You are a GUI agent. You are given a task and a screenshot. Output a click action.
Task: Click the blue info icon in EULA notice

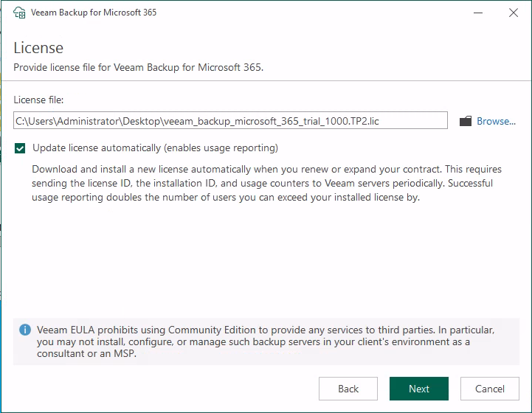click(x=25, y=330)
